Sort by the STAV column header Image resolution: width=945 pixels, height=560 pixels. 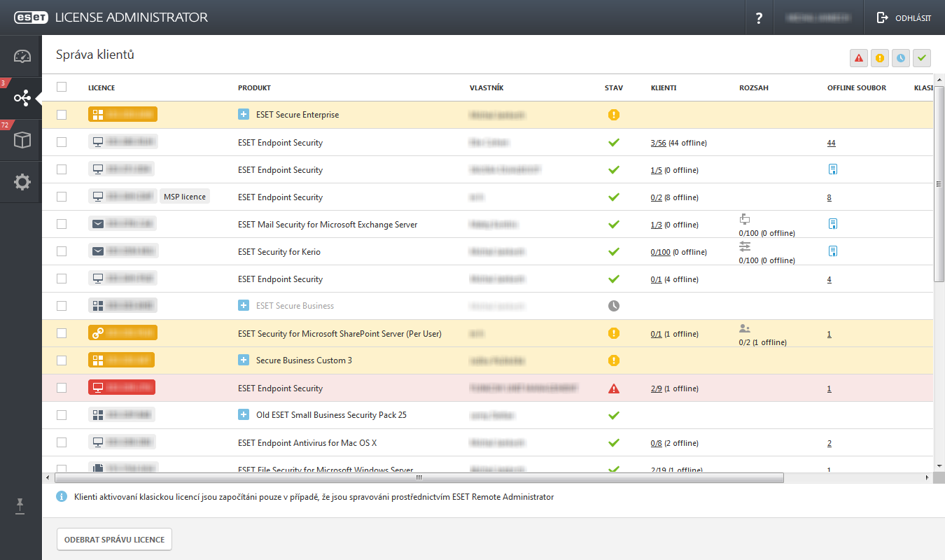(614, 87)
